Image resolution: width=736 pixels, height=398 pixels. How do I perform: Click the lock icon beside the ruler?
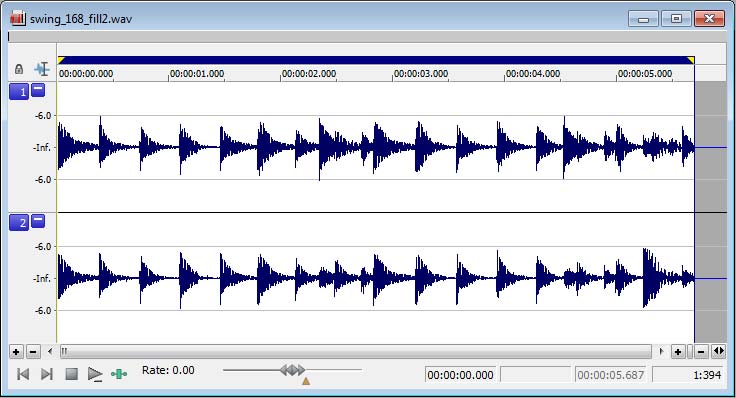19,69
